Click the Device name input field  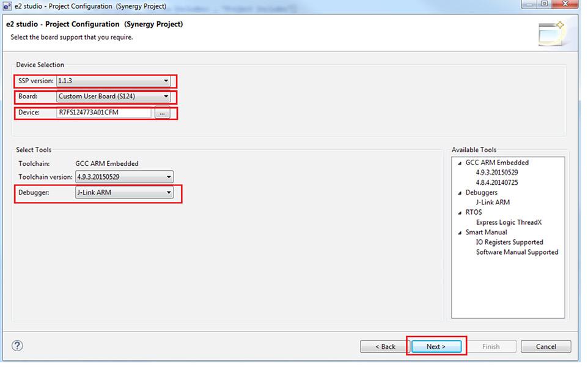(104, 112)
